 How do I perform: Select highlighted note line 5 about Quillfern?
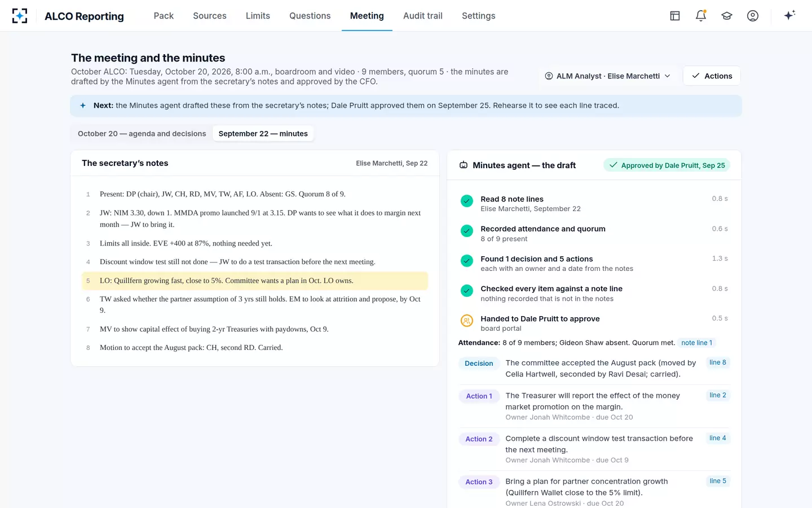pyautogui.click(x=255, y=281)
